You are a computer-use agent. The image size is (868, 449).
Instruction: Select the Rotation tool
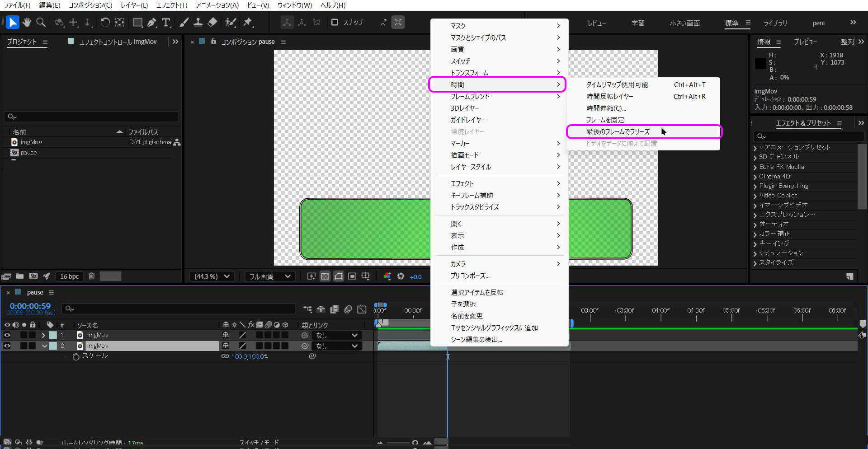105,22
